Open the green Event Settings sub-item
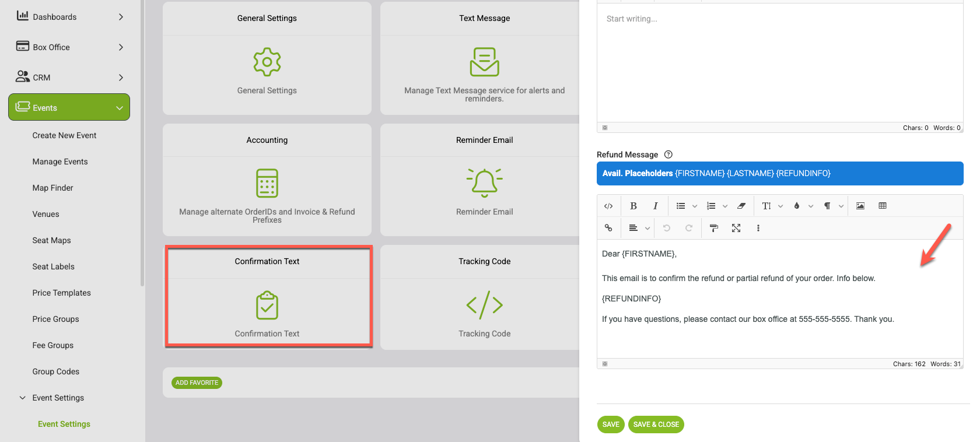980x442 pixels. (64, 424)
